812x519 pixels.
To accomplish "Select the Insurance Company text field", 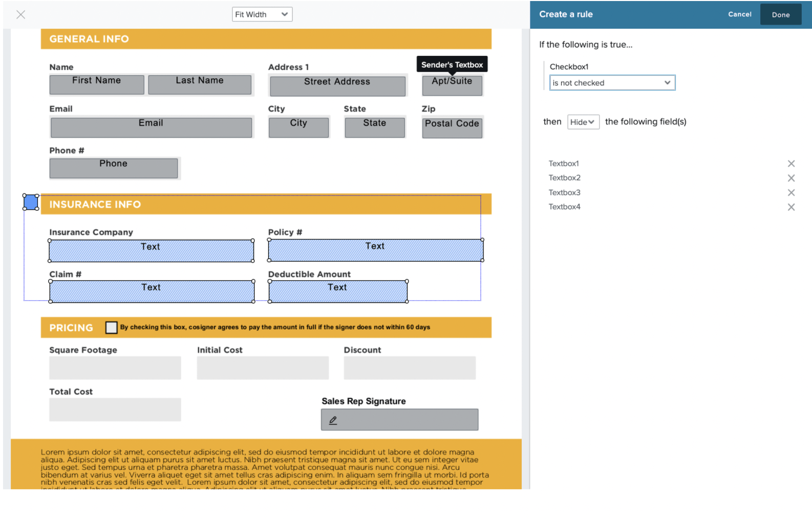I will (151, 251).
